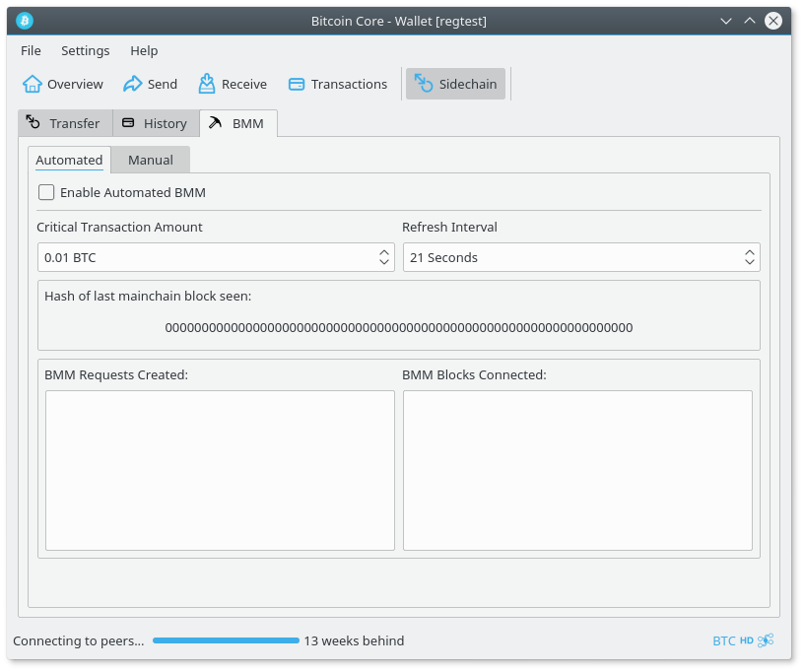Increase Refresh Interval with up arrow
Viewport: 804px width, 672px height.
[x=750, y=252]
